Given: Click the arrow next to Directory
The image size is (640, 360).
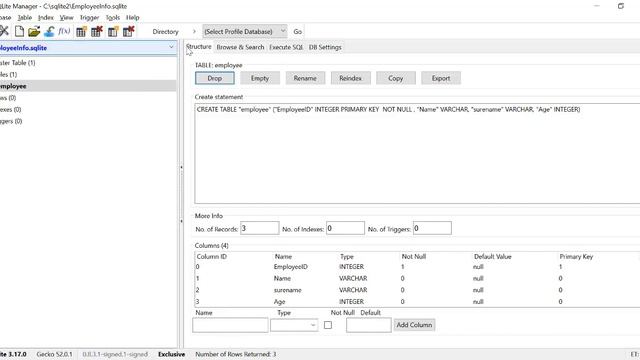Looking at the screenshot, I should 194,31.
